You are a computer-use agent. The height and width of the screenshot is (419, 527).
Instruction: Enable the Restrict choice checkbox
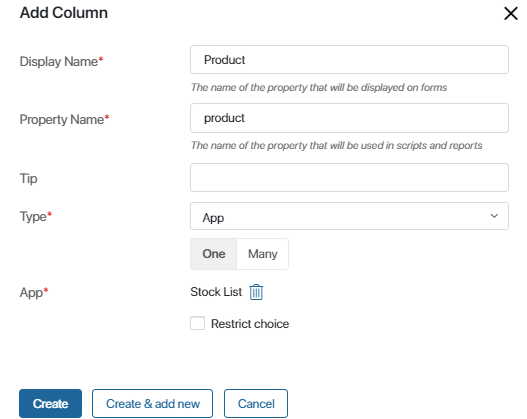pyautogui.click(x=197, y=323)
